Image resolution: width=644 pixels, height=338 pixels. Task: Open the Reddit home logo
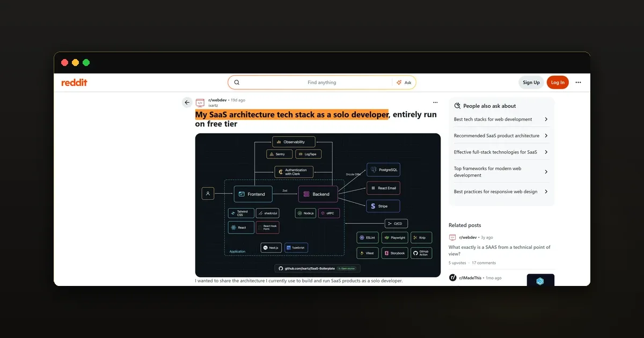74,82
